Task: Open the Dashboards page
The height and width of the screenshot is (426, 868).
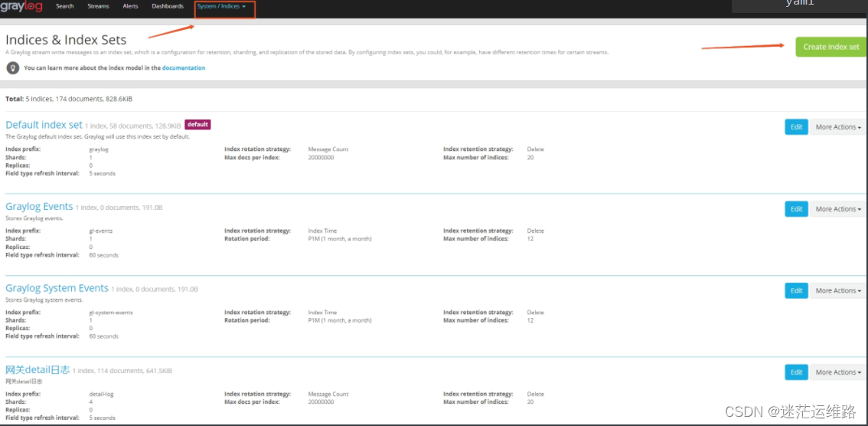Action: (x=168, y=7)
